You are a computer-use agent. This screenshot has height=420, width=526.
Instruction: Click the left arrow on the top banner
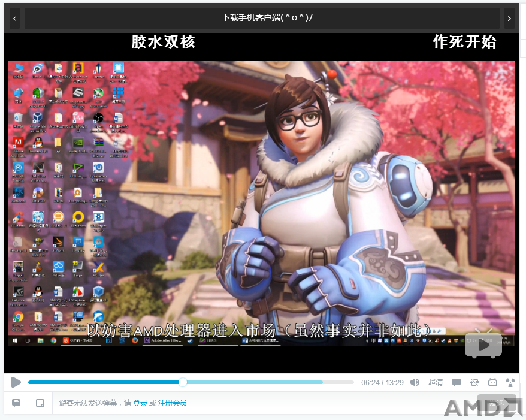pyautogui.click(x=14, y=19)
